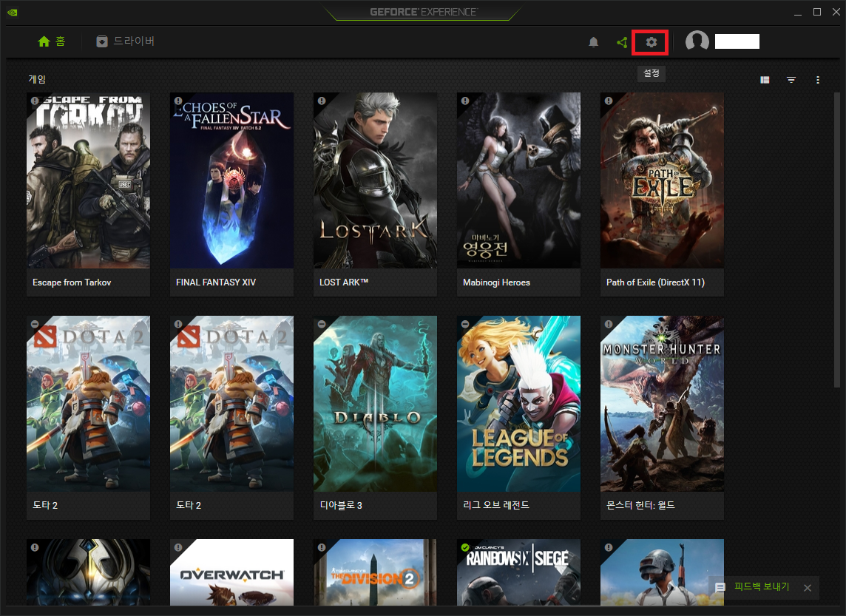The image size is (846, 616).
Task: Open the 디아블로 3 game tile
Action: (376, 418)
